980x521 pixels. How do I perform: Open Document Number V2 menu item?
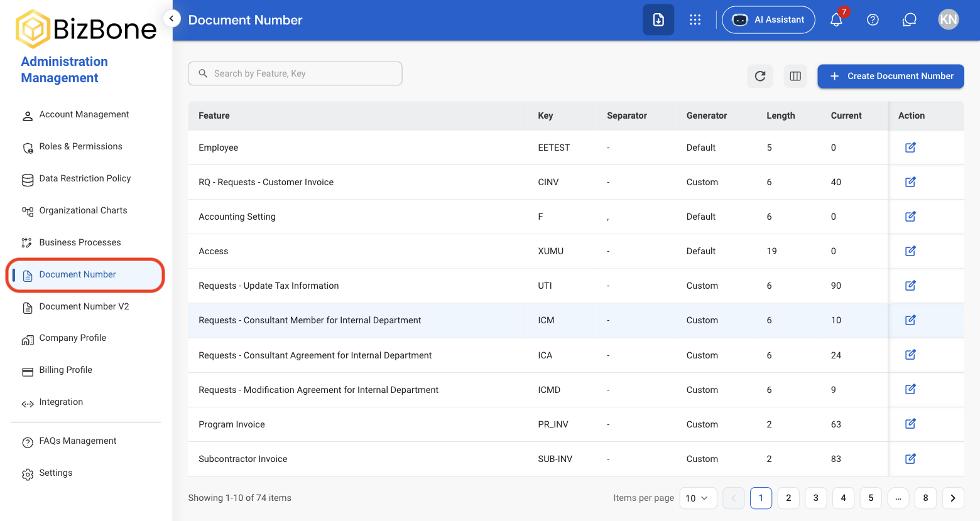84,306
